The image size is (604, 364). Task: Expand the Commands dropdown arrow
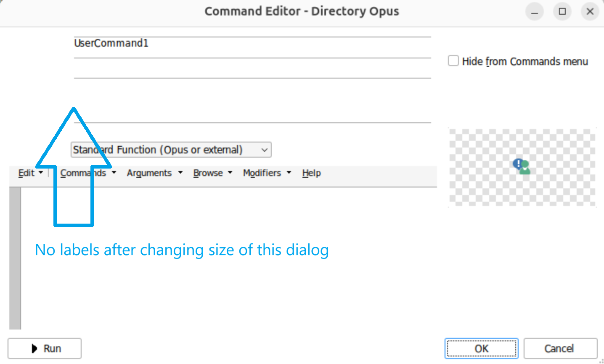[114, 173]
